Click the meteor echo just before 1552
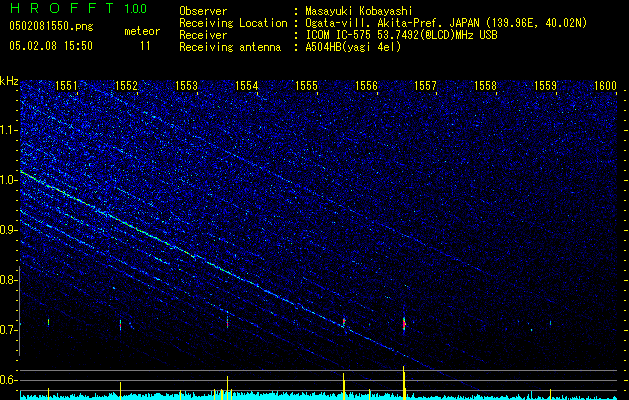The width and height of the screenshot is (629, 400). point(120,325)
